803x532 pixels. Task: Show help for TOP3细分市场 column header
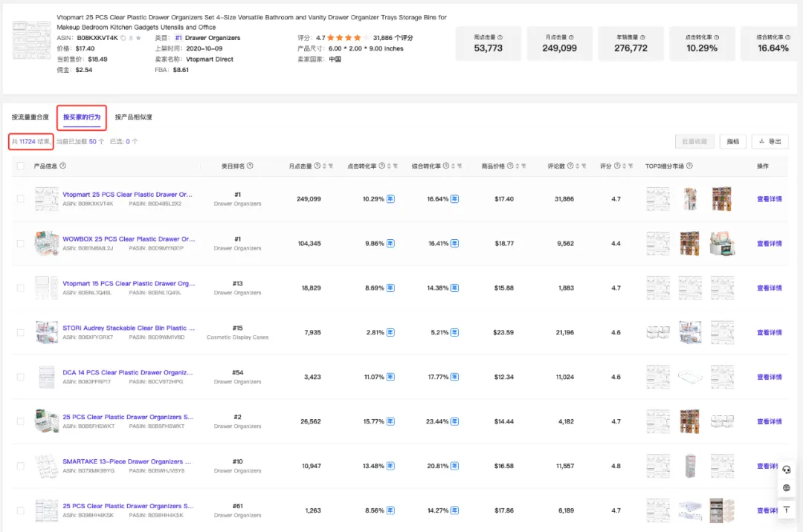pyautogui.click(x=689, y=166)
